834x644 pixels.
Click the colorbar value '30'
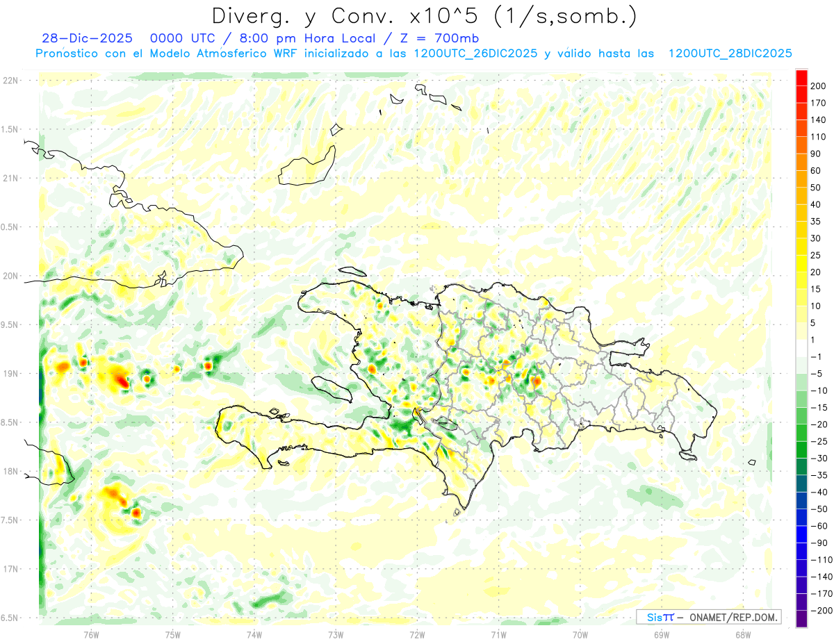point(817,238)
